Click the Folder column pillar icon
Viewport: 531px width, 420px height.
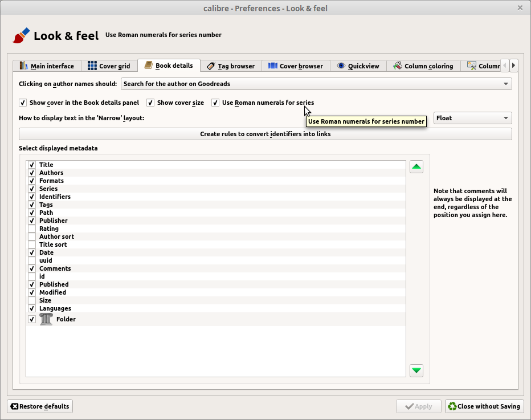click(x=46, y=319)
